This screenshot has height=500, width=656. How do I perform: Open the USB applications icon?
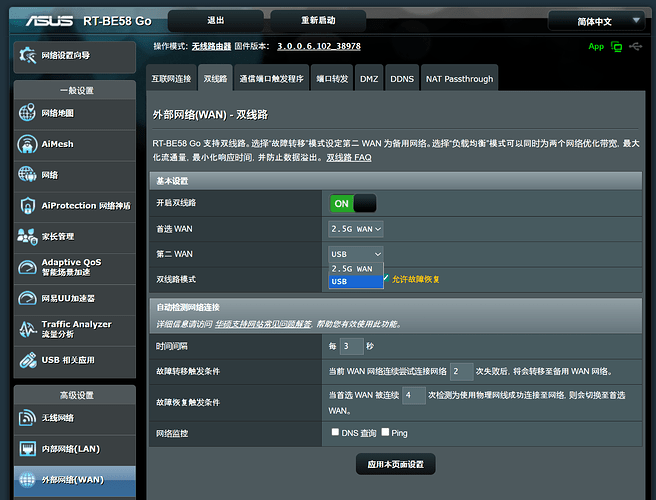click(x=28, y=360)
